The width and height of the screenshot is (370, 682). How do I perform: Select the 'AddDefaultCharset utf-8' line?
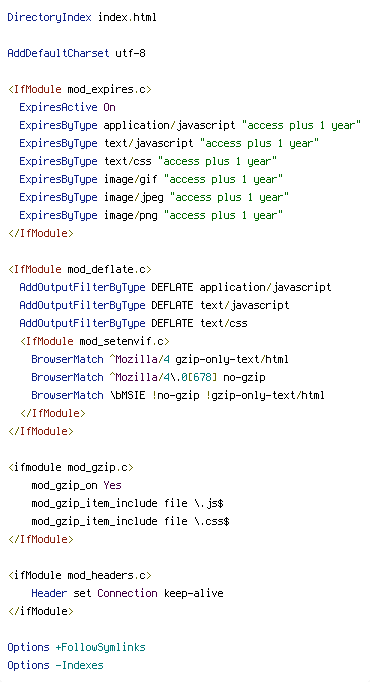point(77,53)
